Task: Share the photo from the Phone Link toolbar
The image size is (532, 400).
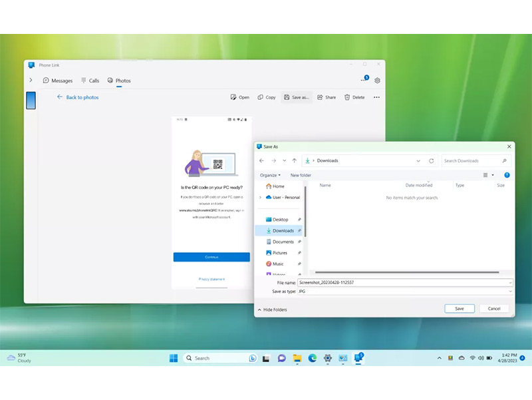Action: (327, 97)
